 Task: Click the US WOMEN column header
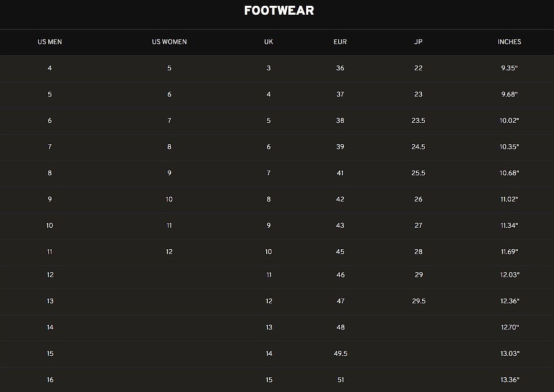169,42
